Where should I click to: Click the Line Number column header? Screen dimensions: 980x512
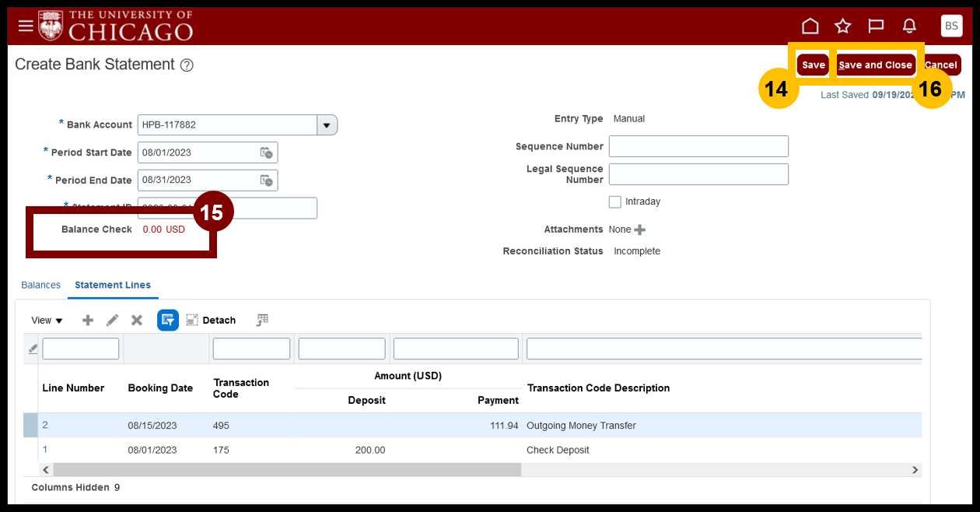[x=73, y=388]
